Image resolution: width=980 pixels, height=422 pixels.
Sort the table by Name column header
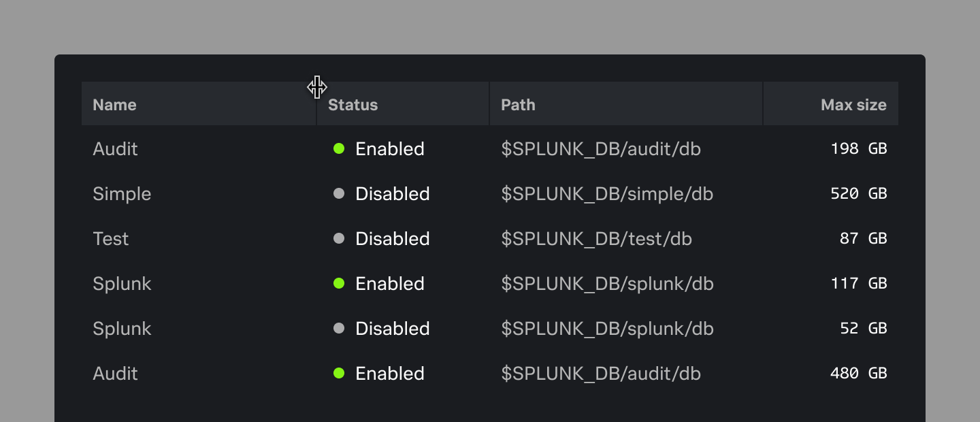pyautogui.click(x=114, y=105)
